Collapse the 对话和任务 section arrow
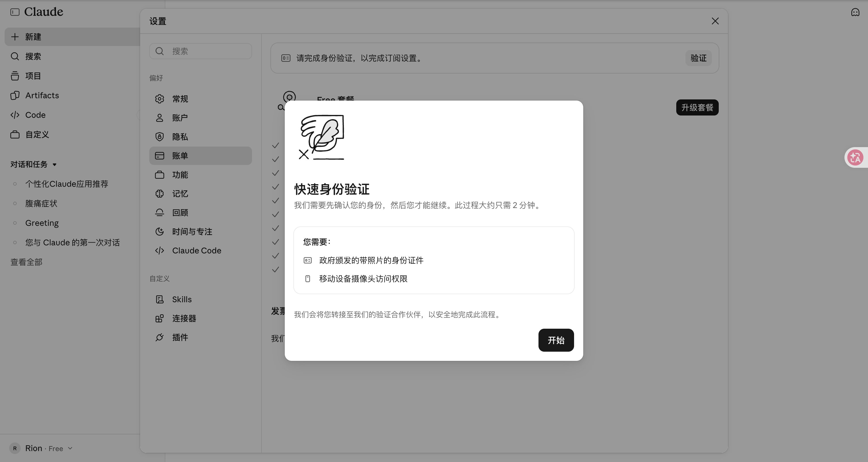This screenshot has height=462, width=868. [55, 165]
